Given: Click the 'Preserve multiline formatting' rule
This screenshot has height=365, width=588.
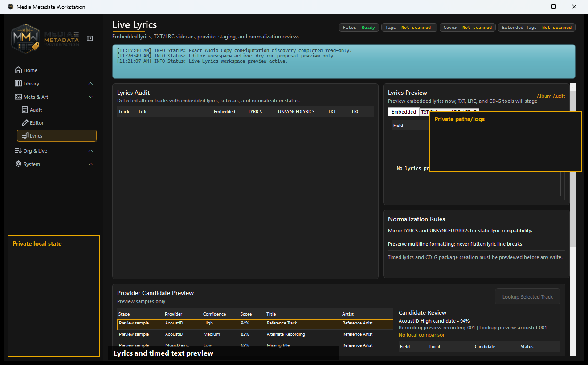Looking at the screenshot, I should click(456, 244).
